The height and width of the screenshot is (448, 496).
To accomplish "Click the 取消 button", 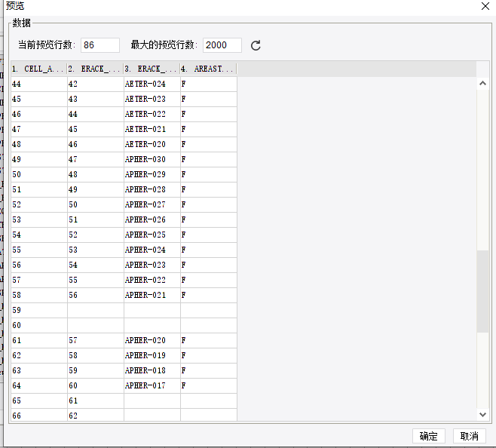I will (469, 436).
